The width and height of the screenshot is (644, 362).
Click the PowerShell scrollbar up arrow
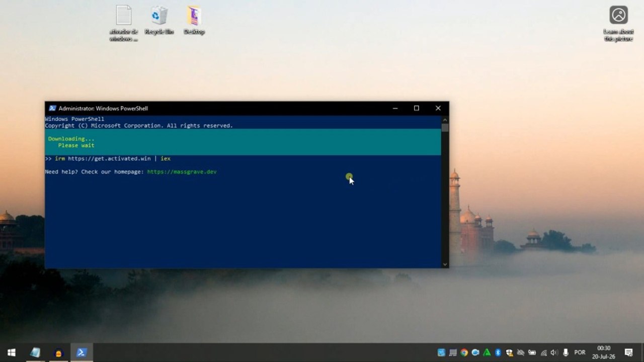[445, 120]
